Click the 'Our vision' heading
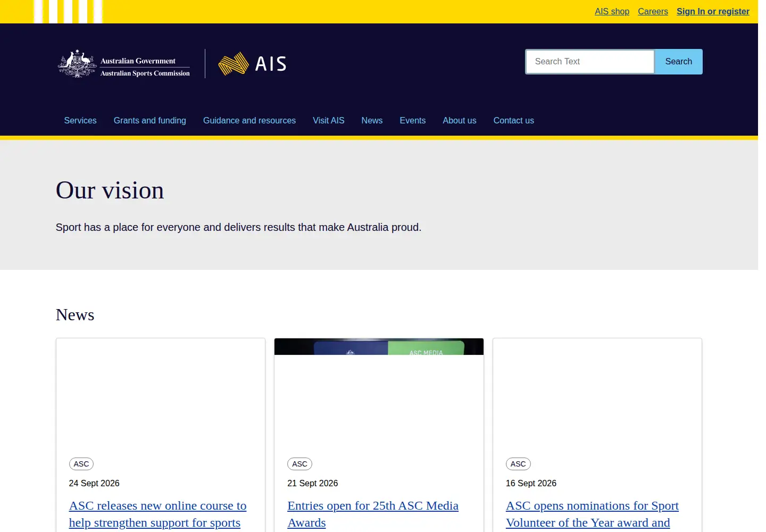Image resolution: width=766 pixels, height=532 pixels. click(x=110, y=190)
